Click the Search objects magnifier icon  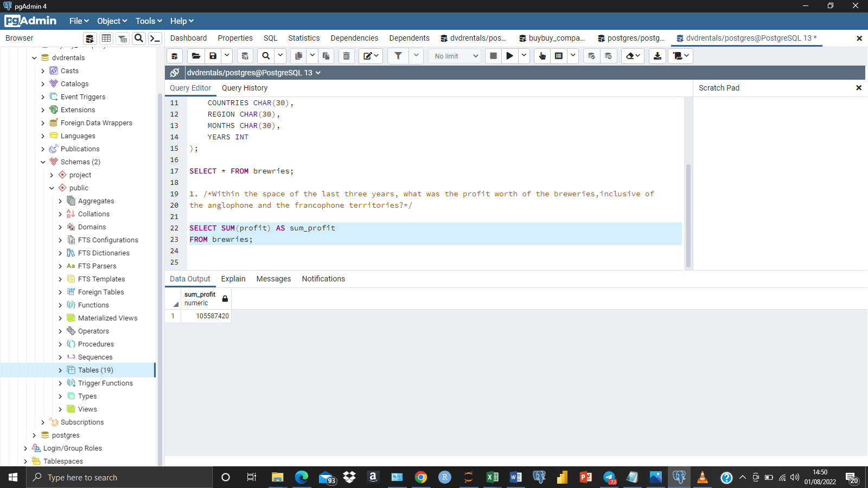(139, 38)
